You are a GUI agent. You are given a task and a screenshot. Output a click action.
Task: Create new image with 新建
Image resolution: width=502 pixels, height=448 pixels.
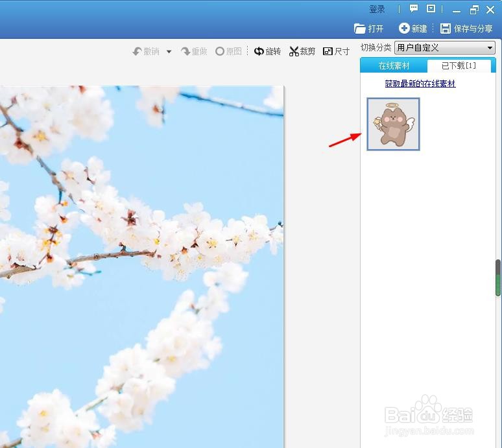412,29
